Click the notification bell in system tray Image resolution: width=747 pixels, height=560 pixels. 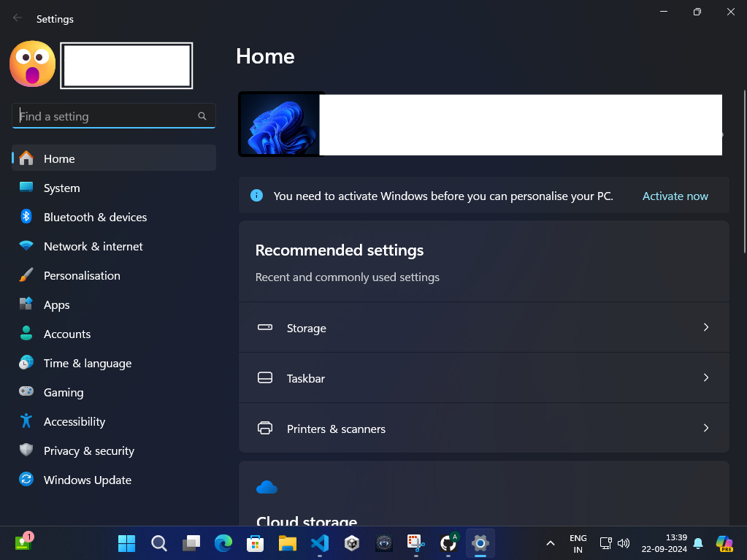(698, 543)
